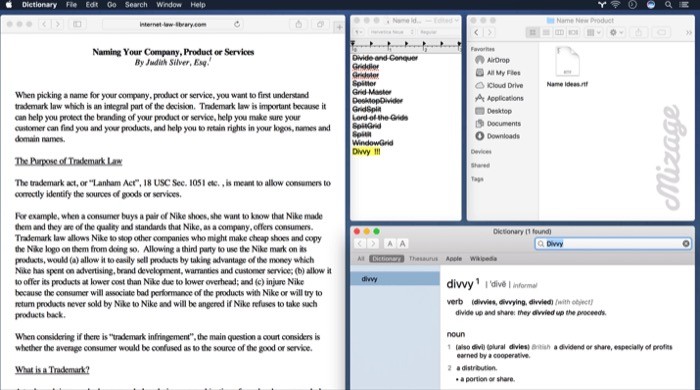
Task: Expand the Finder toolbar overflow chevrons
Action: tap(688, 32)
